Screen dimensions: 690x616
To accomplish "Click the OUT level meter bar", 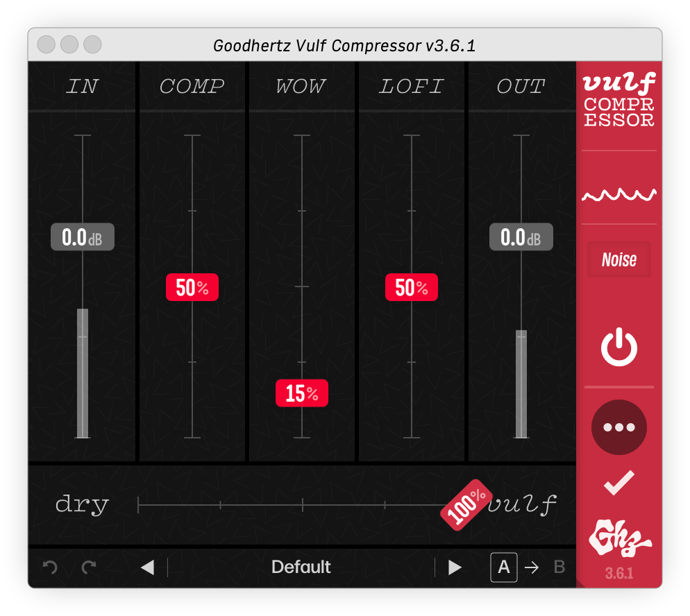I will pyautogui.click(x=521, y=384).
